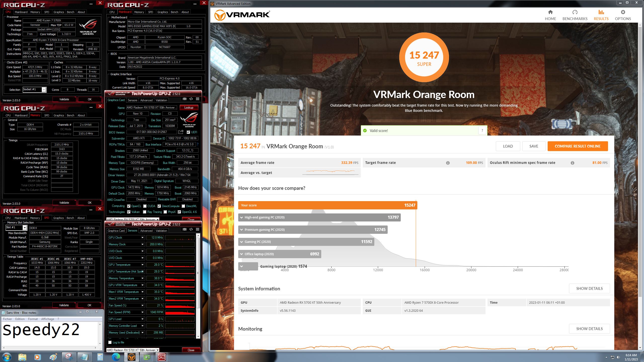Toggle the Ray Tracing checkbox
644x362 pixels.
coord(145,212)
